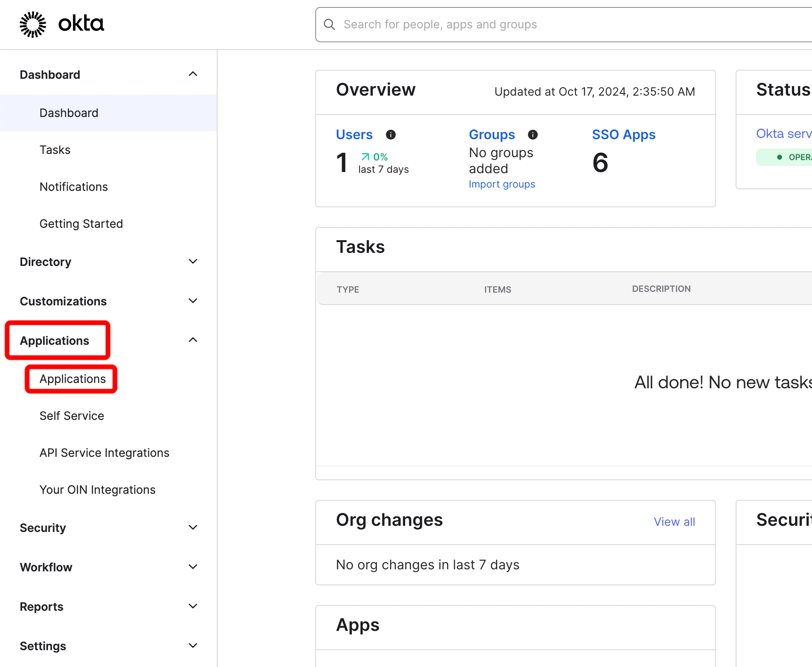This screenshot has height=667, width=812.
Task: Expand the Security sidebar section
Action: [x=193, y=527]
